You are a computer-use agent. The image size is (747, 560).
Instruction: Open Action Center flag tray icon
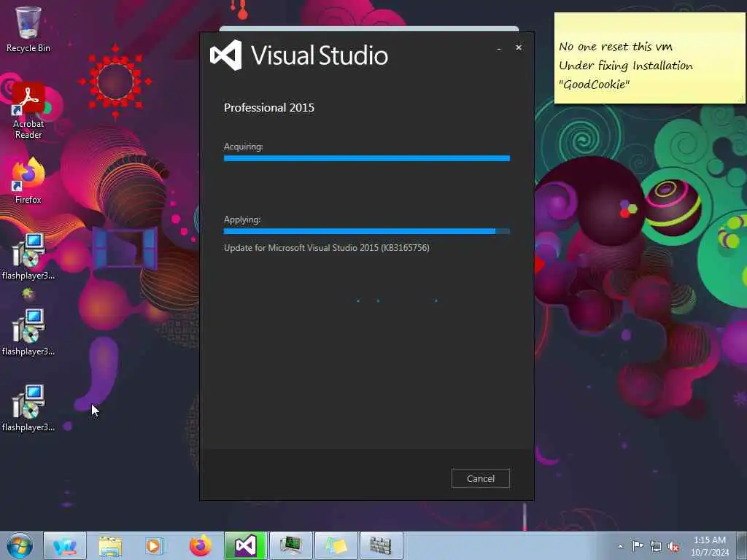tap(638, 545)
